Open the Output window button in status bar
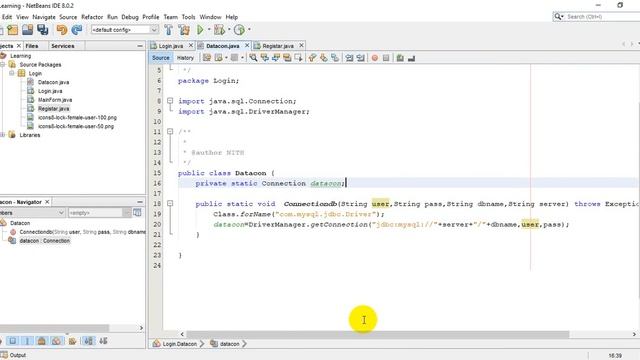 coord(13,355)
